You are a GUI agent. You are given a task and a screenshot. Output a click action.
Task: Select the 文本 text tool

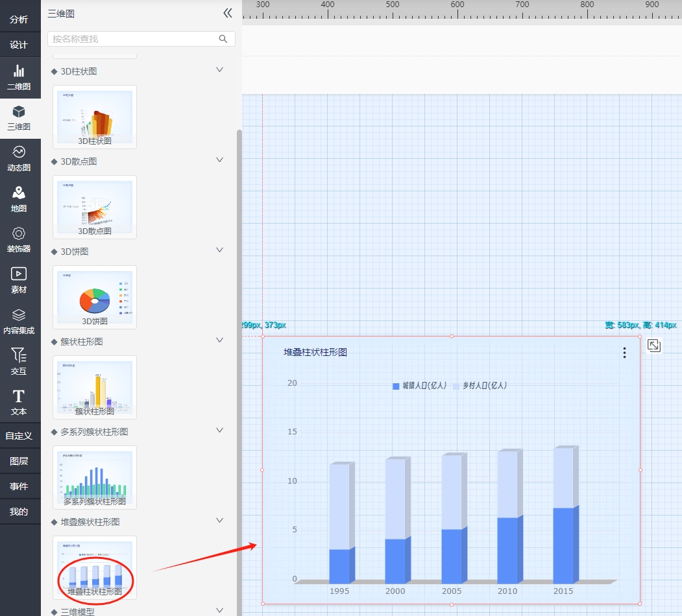pyautogui.click(x=19, y=402)
